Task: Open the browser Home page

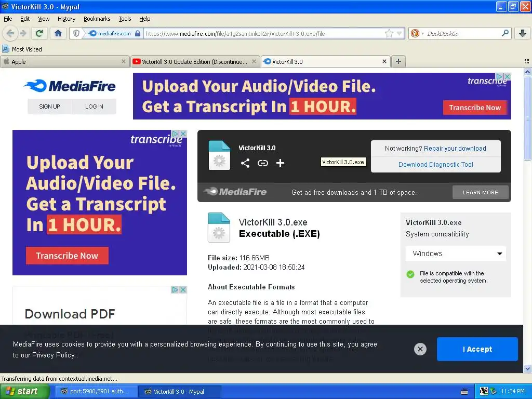Action: (x=58, y=33)
